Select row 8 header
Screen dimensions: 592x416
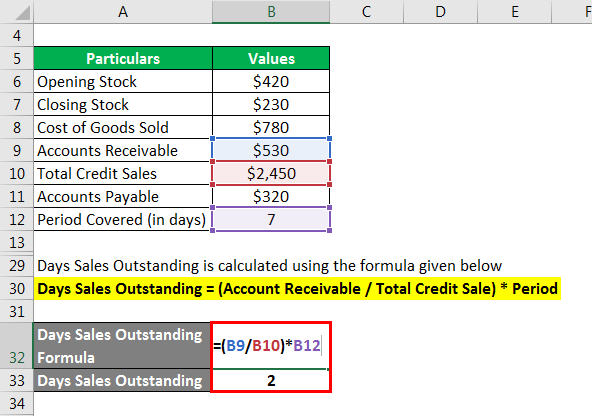point(17,128)
